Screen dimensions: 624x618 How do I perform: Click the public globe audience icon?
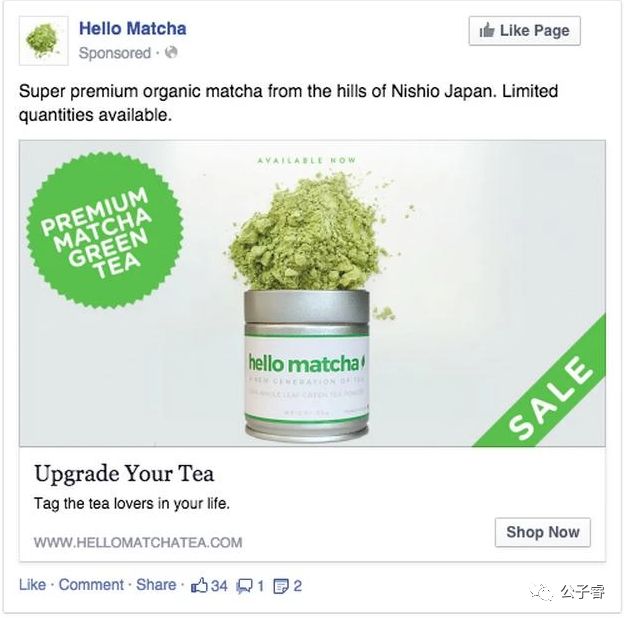pyautogui.click(x=171, y=52)
